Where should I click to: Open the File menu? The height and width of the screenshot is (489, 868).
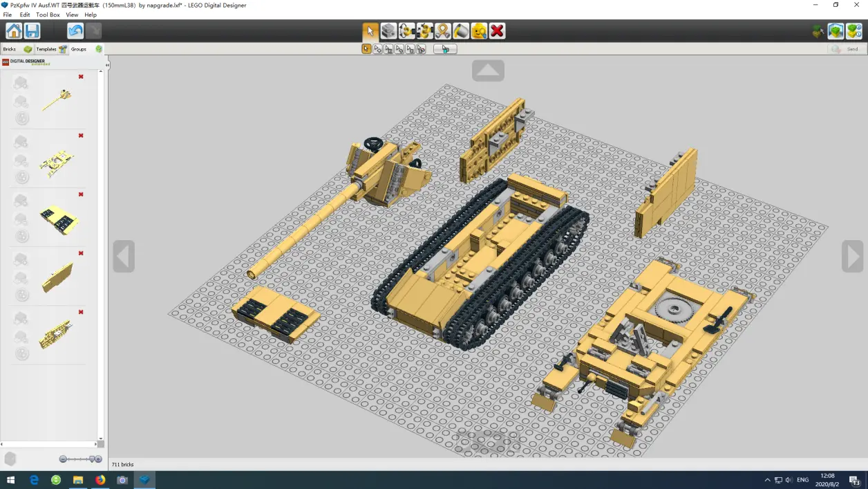pos(8,15)
